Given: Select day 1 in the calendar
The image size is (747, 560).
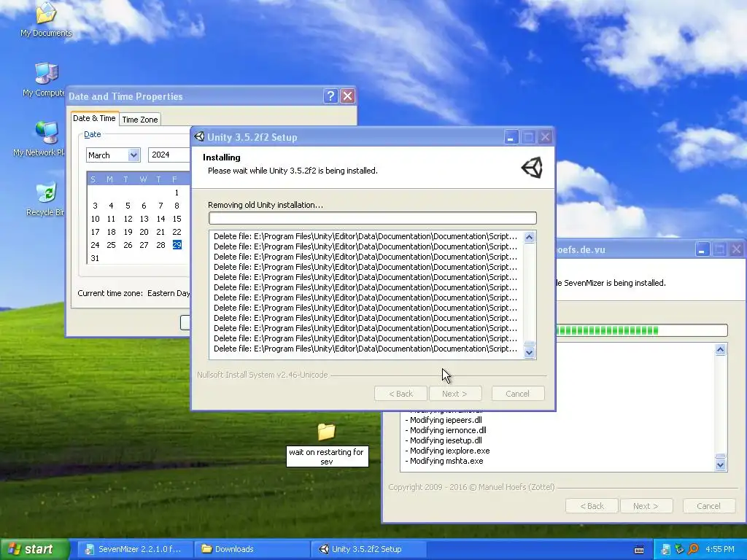Looking at the screenshot, I should pyautogui.click(x=177, y=192).
